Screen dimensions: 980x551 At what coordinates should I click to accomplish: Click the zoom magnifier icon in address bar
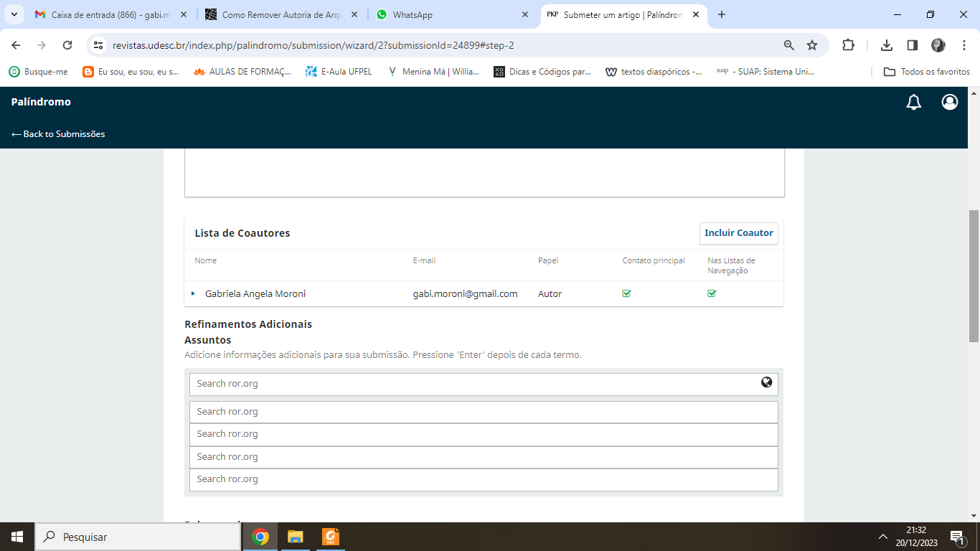[x=789, y=45]
